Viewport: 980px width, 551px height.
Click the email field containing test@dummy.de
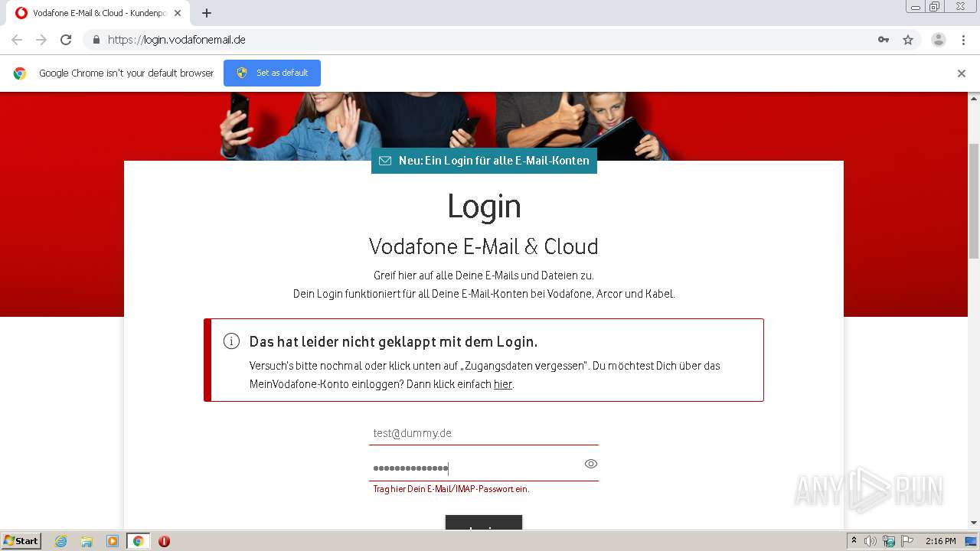pos(484,433)
